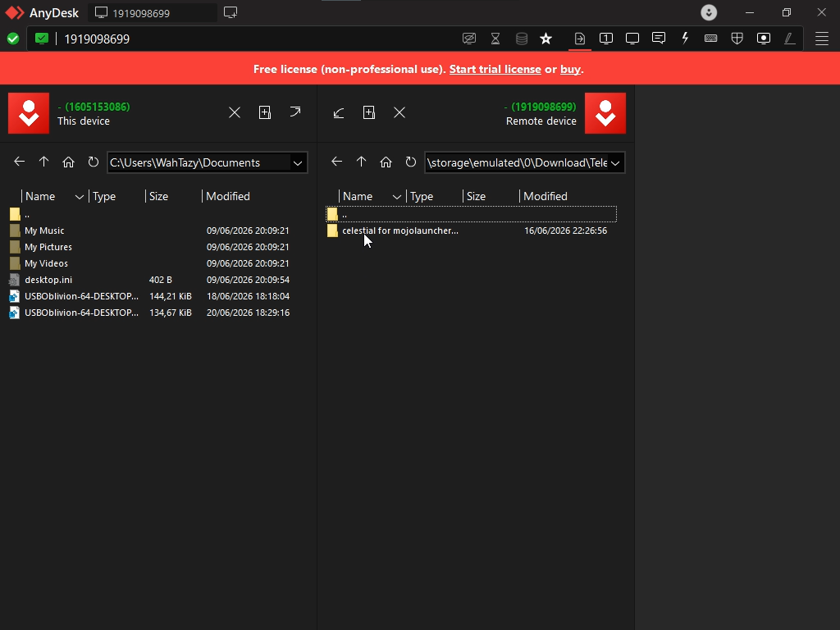Open the file transfer toolbar icon

580,39
